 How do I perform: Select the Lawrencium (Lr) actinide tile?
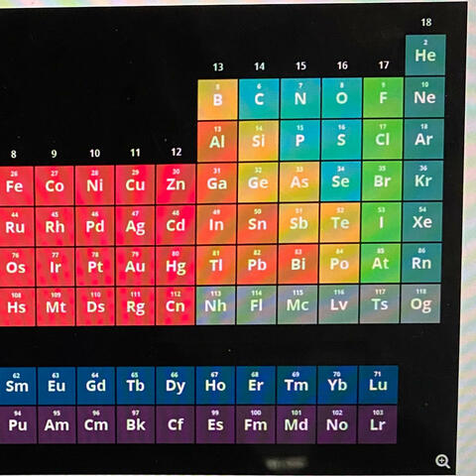377,424
